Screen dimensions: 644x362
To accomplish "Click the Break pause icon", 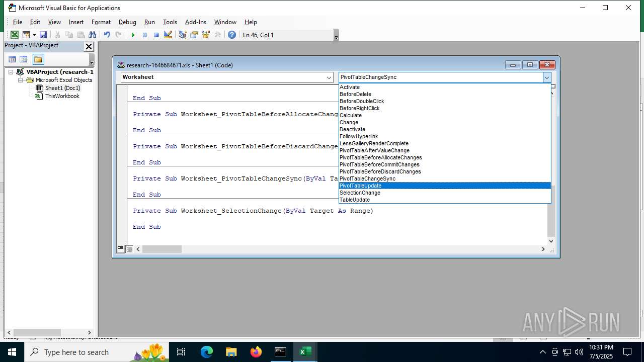I will [144, 35].
